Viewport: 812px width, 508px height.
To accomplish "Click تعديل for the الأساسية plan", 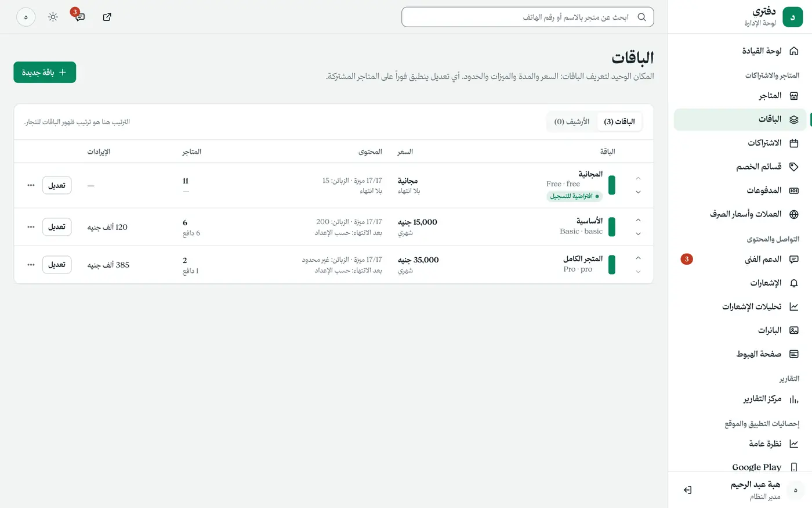I will pos(57,227).
